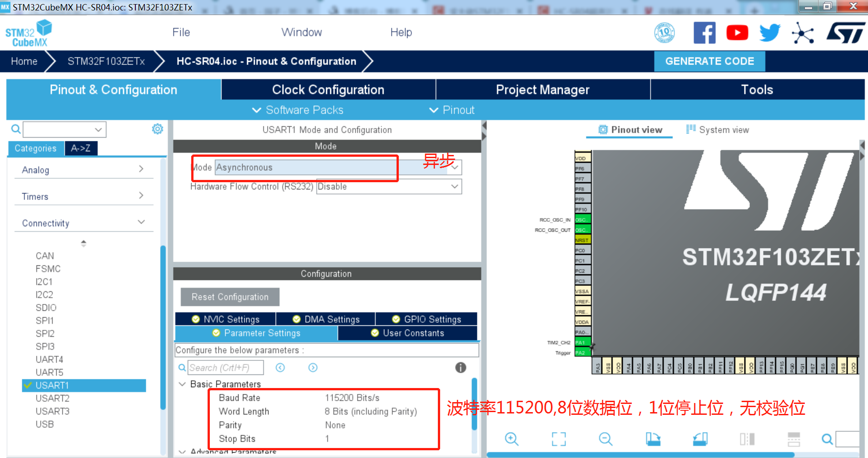Collapse the Connectivity category
The image size is (868, 458).
pyautogui.click(x=84, y=223)
